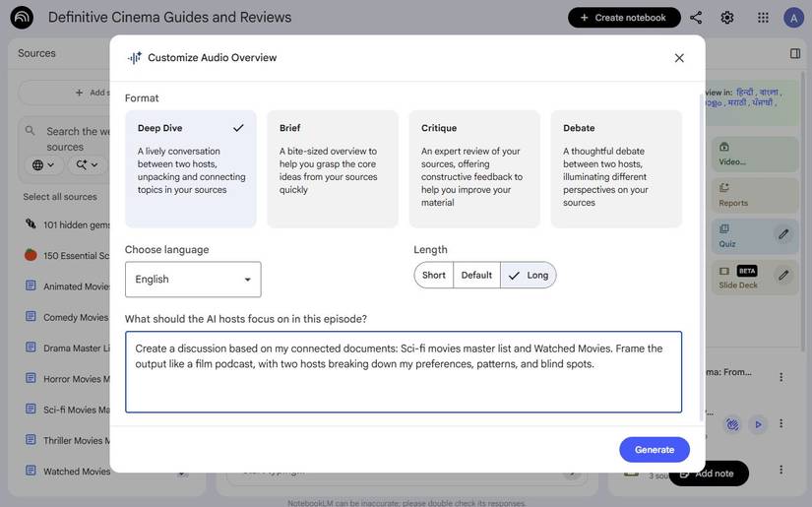Toggle the side panel layout icon
Screen dimensions: 812x507
(795, 53)
